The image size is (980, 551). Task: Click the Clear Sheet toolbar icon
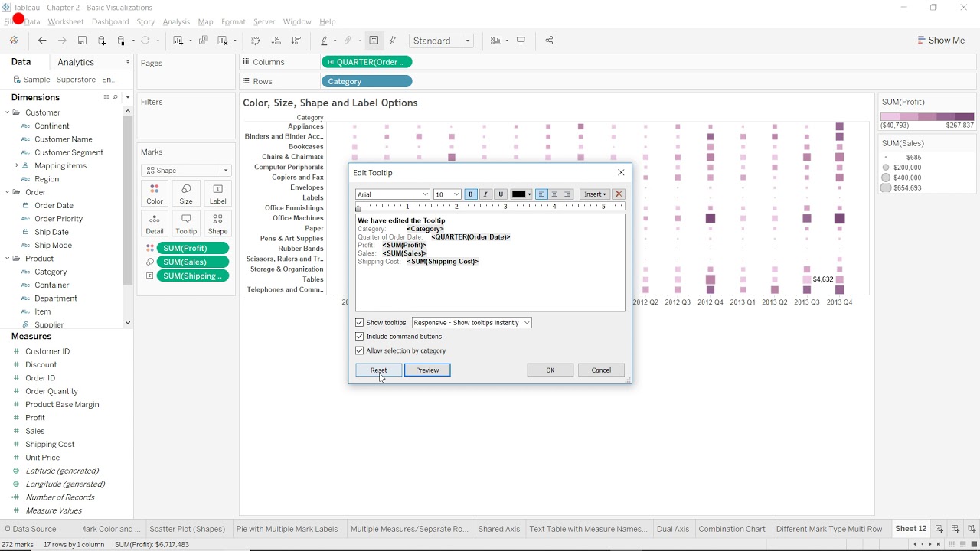[223, 41]
